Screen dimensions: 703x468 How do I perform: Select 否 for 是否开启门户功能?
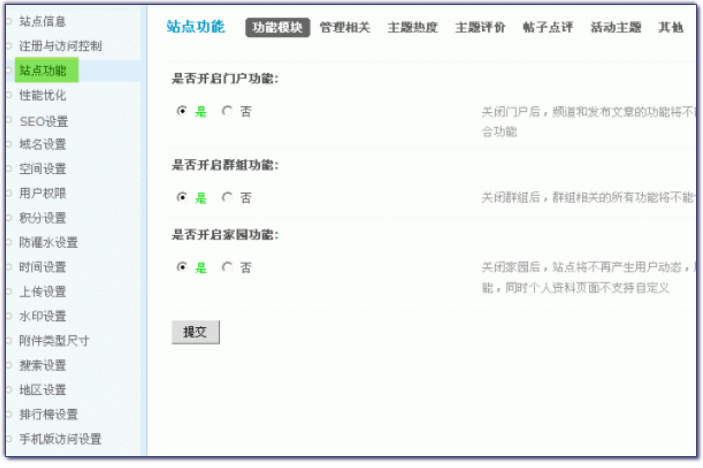click(x=226, y=112)
